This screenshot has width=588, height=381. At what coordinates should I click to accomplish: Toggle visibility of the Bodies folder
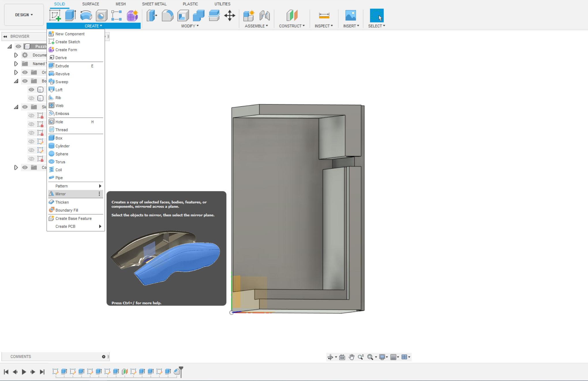(x=25, y=81)
